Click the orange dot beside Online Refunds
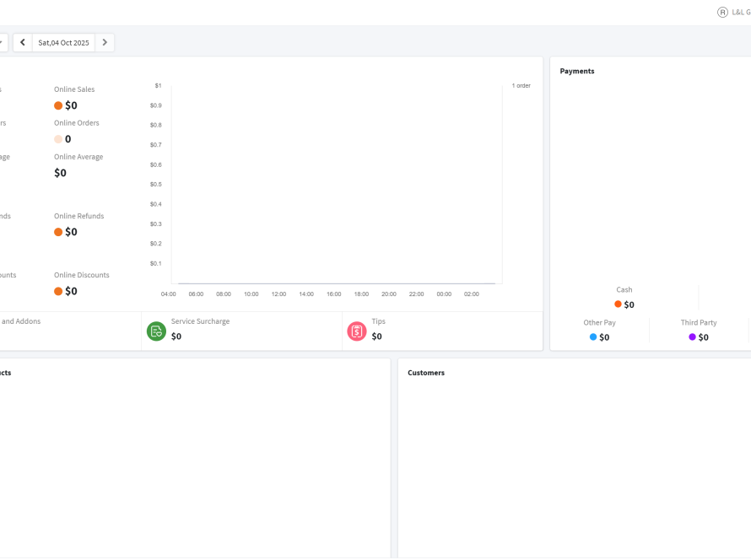 click(x=58, y=232)
